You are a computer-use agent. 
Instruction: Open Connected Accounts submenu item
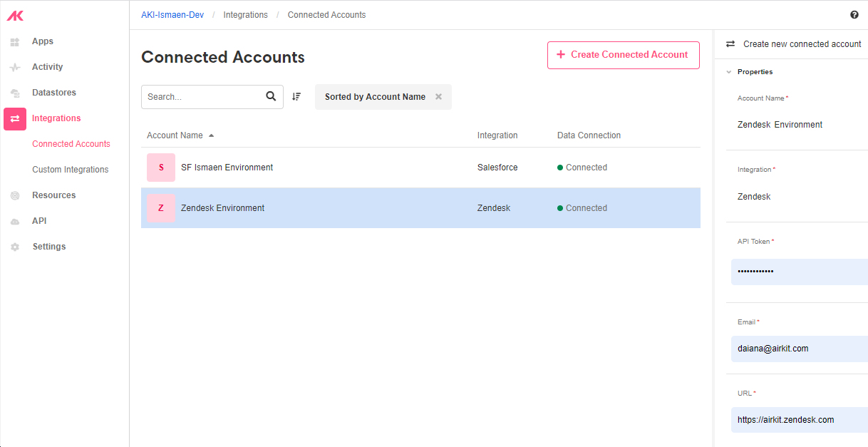coord(71,144)
